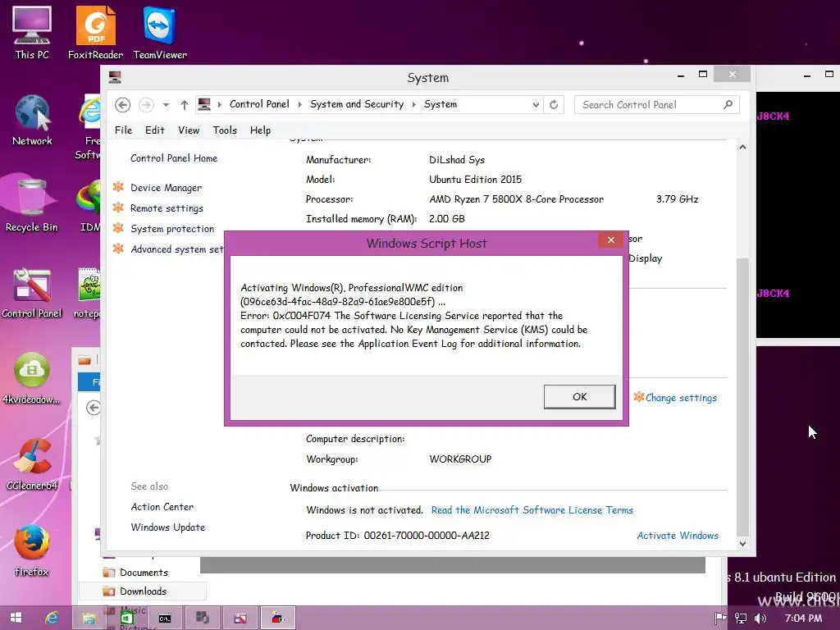Go back in System window

[123, 105]
